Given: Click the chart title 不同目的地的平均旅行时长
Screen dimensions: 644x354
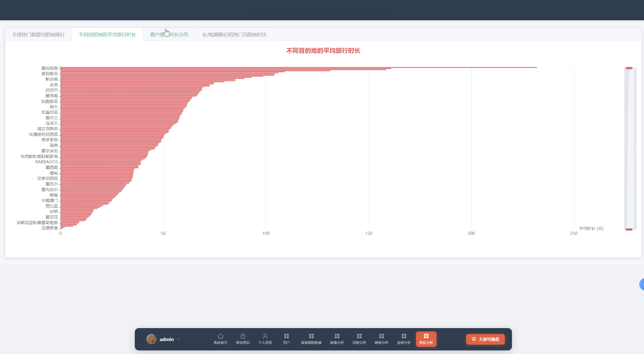Looking at the screenshot, I should pyautogui.click(x=323, y=51).
